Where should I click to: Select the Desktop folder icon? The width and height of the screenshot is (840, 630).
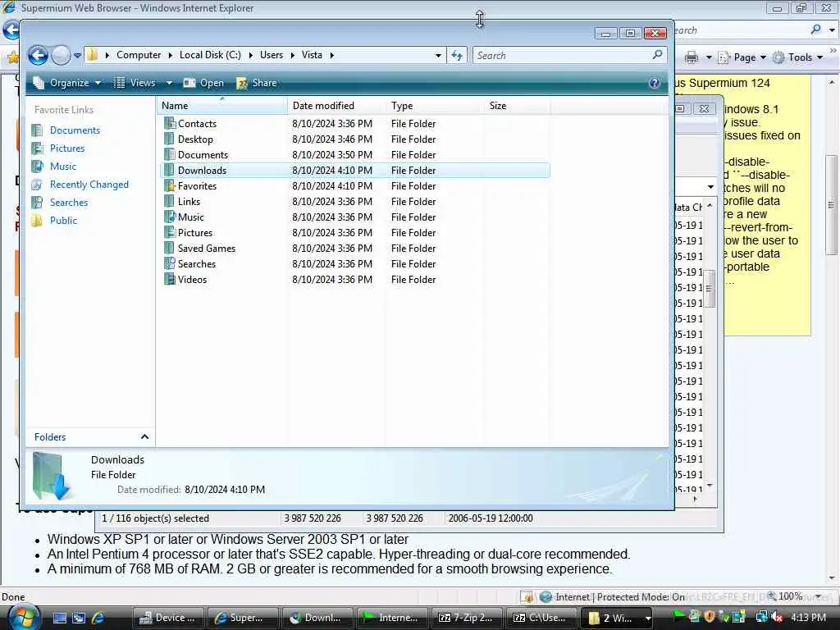169,139
